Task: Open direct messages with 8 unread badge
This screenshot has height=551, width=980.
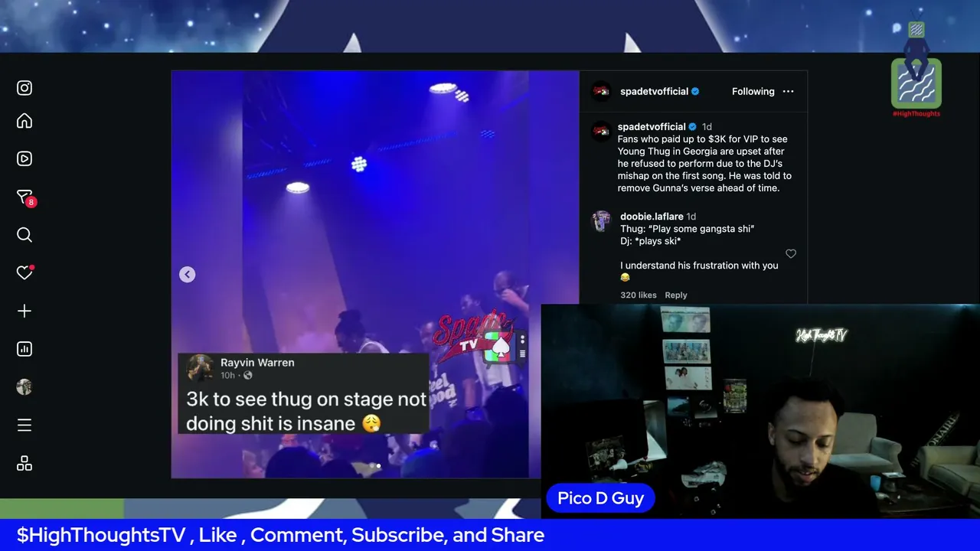Action: tap(26, 197)
